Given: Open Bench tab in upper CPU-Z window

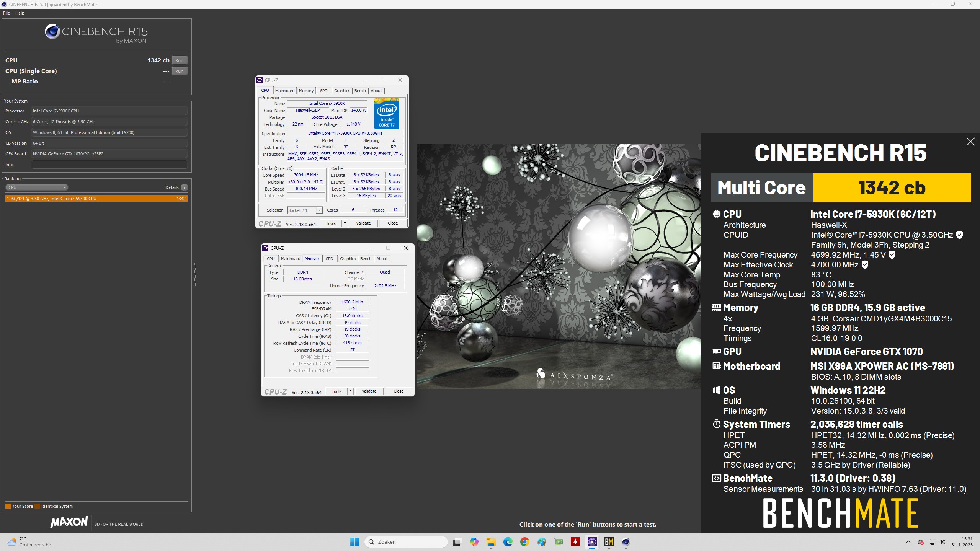Looking at the screenshot, I should coord(360,91).
